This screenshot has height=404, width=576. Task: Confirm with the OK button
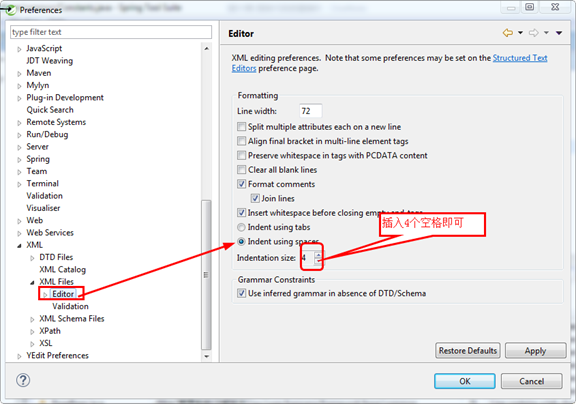[465, 381]
